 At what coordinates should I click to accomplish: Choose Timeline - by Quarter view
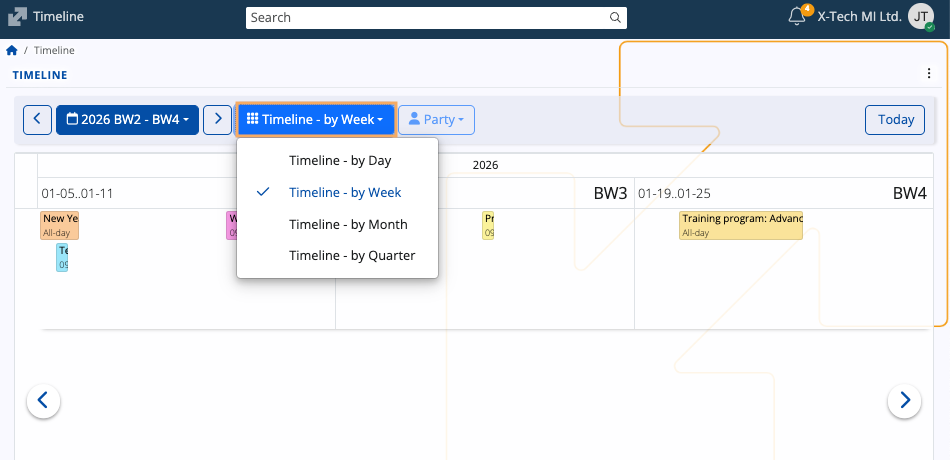(352, 255)
